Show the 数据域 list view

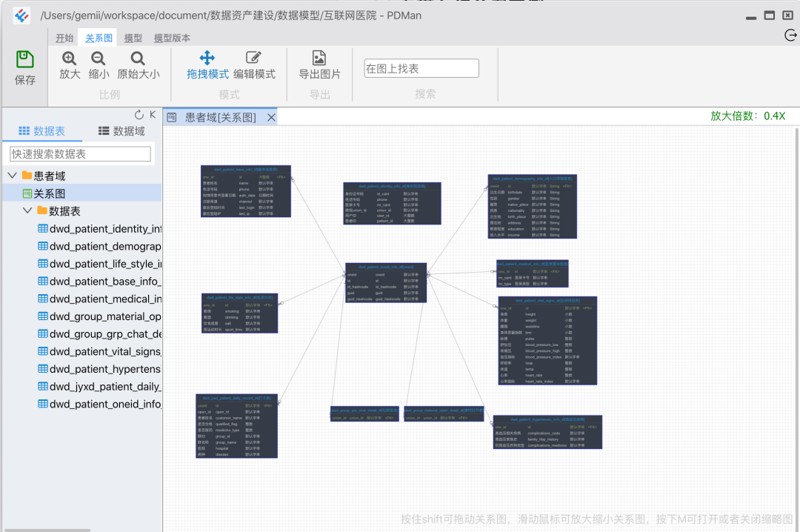click(121, 131)
